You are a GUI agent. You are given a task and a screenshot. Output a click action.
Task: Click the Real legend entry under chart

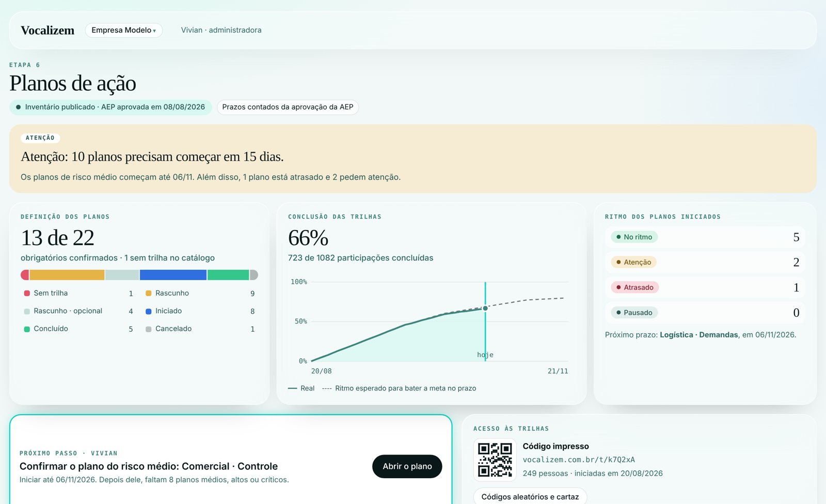tap(301, 388)
